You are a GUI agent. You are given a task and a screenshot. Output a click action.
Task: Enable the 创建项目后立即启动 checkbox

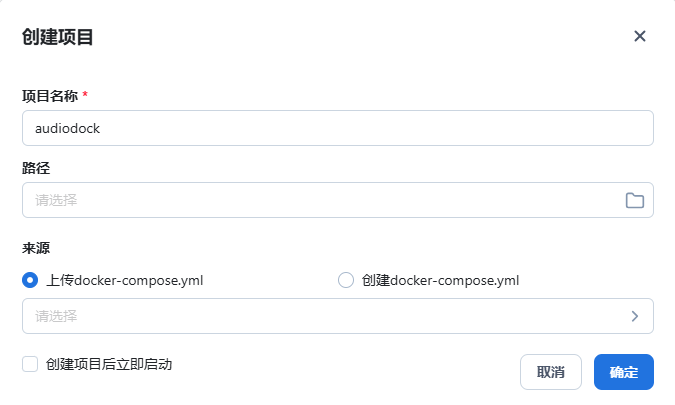pos(30,364)
